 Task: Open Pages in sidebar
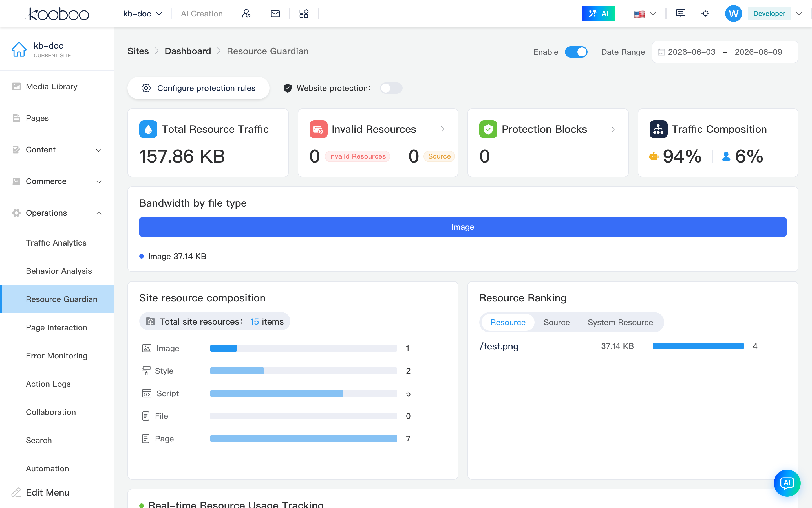point(57,118)
